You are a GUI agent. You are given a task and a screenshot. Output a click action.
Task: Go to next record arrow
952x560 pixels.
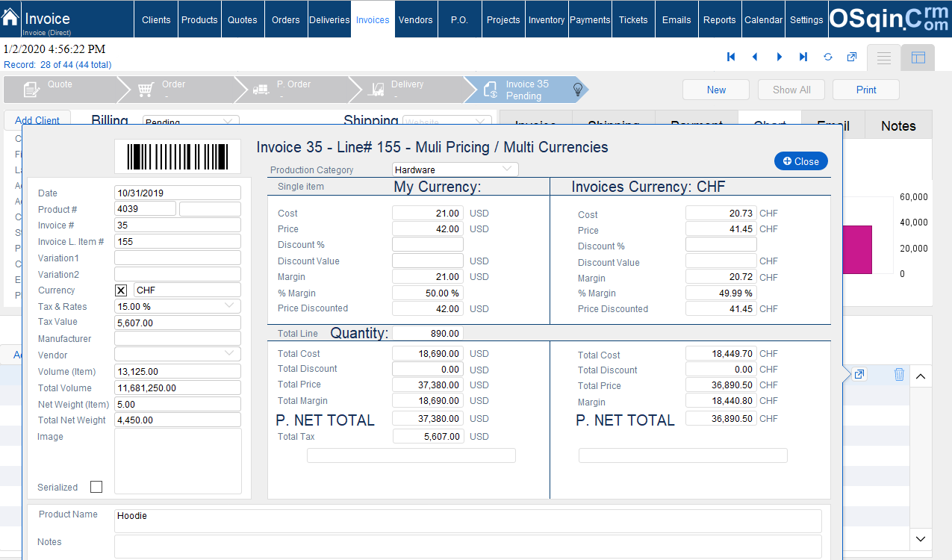[x=780, y=57]
